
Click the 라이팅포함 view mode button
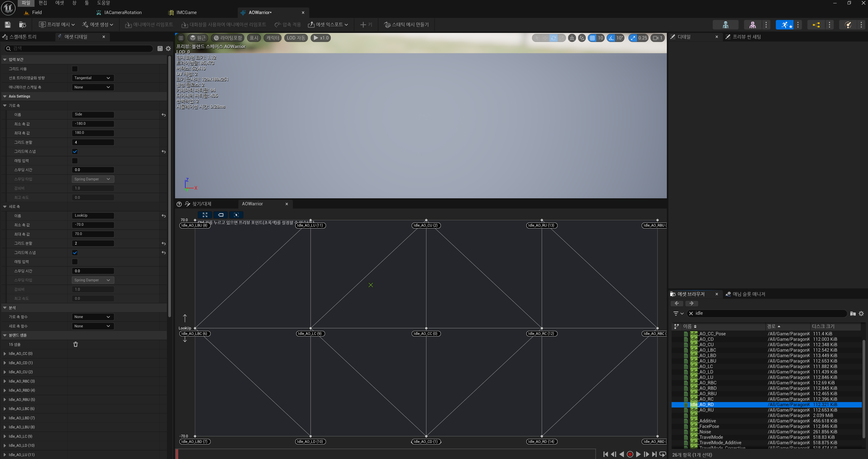pos(228,38)
